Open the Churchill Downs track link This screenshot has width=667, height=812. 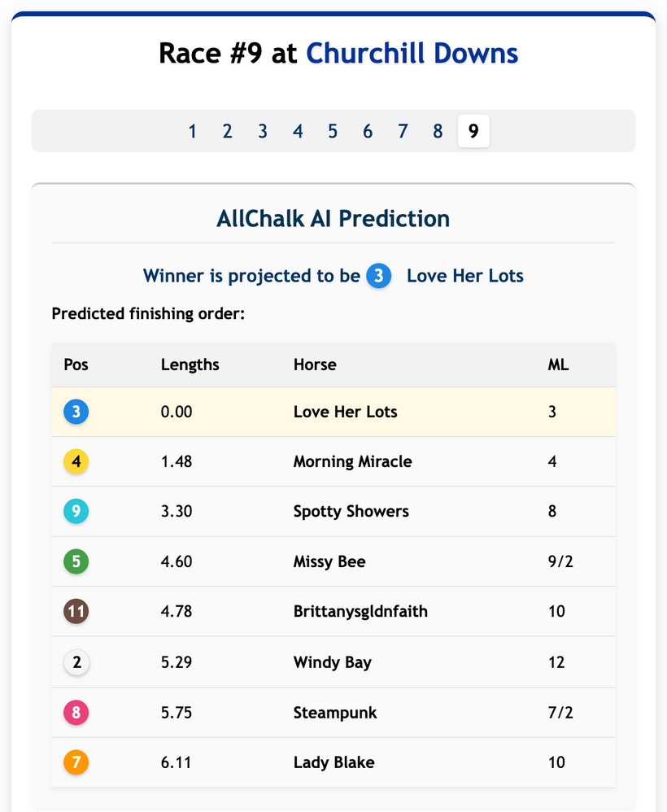coord(412,54)
